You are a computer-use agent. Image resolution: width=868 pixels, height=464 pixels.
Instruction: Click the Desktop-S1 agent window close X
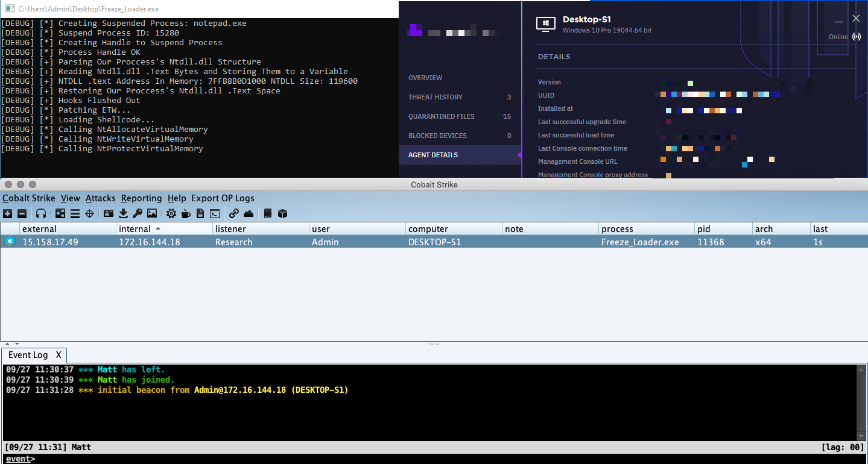tap(856, 19)
